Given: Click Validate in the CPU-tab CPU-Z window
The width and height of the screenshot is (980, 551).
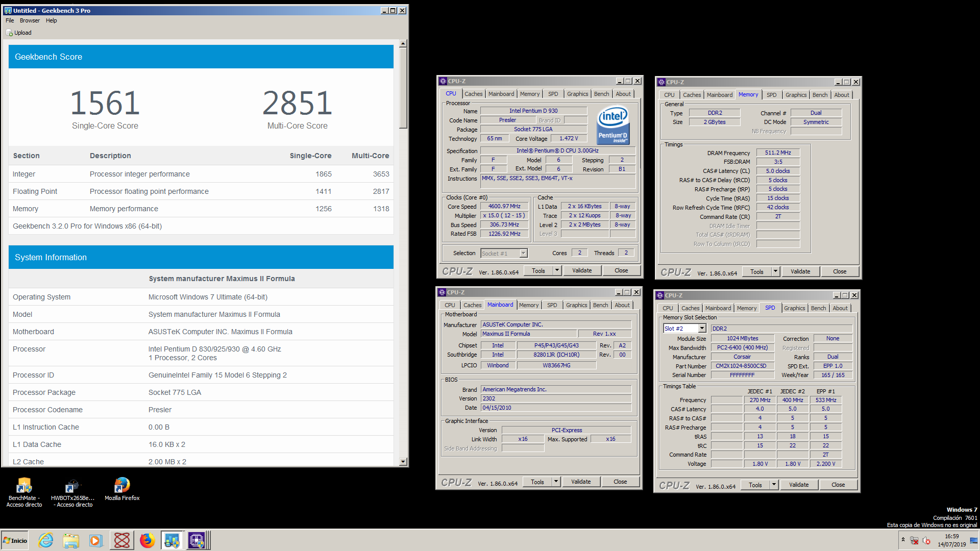Looking at the screenshot, I should [x=582, y=271].
